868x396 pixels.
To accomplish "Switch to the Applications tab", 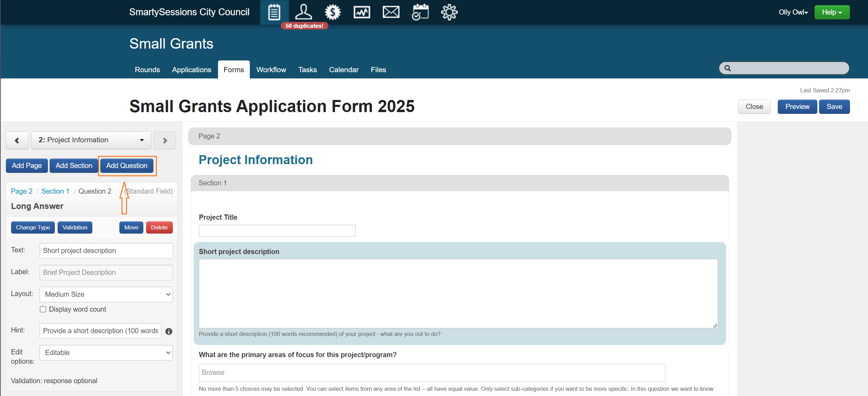I will [192, 70].
